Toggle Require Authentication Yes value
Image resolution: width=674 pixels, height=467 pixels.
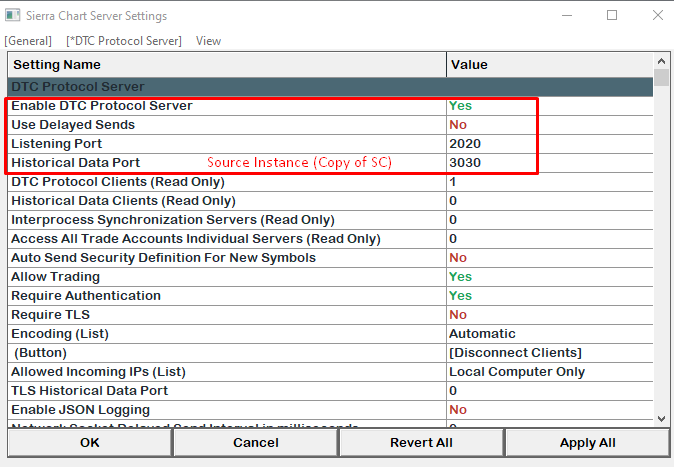(x=460, y=295)
